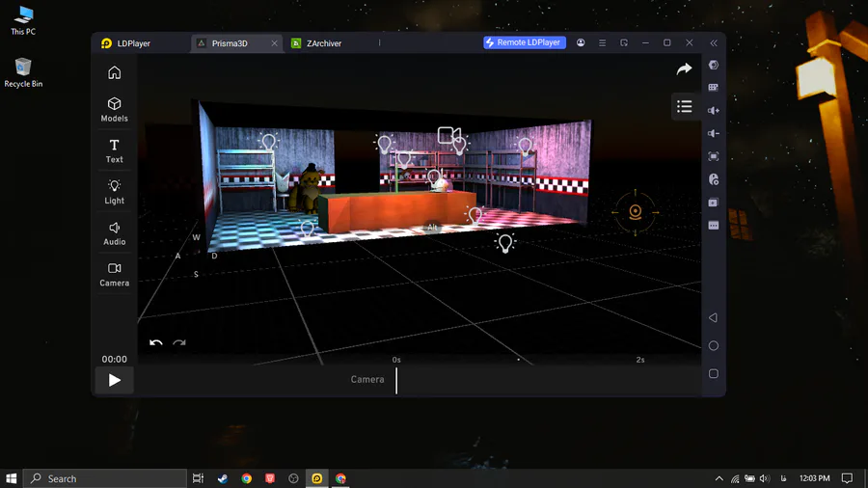868x488 pixels.
Task: Open LDPlayer multi-window sidebar icon
Action: [x=714, y=203]
